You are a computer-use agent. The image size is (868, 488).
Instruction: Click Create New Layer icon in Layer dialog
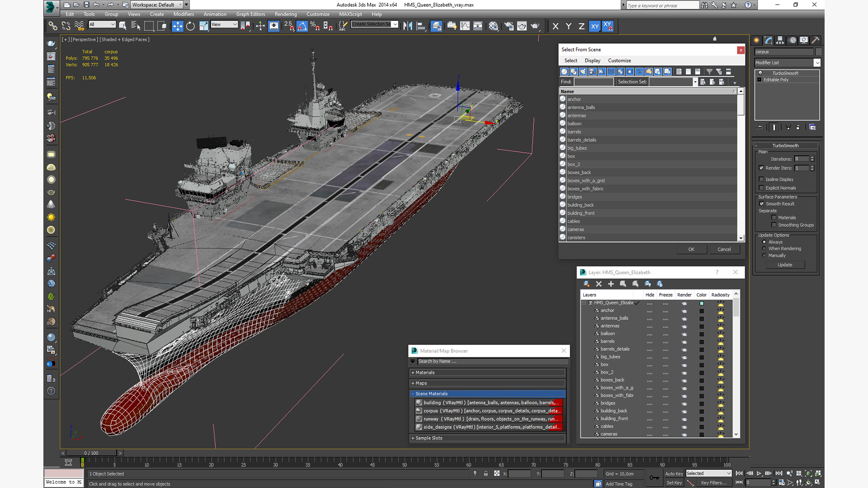tap(586, 284)
